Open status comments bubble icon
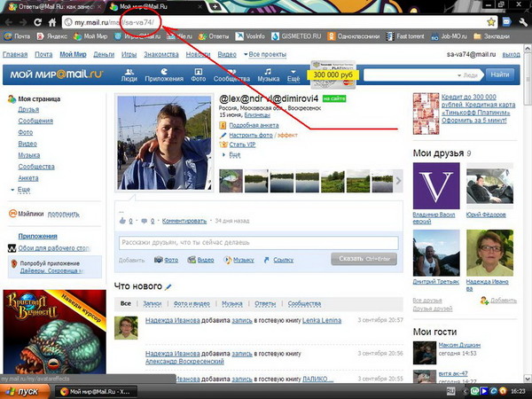 point(144,221)
